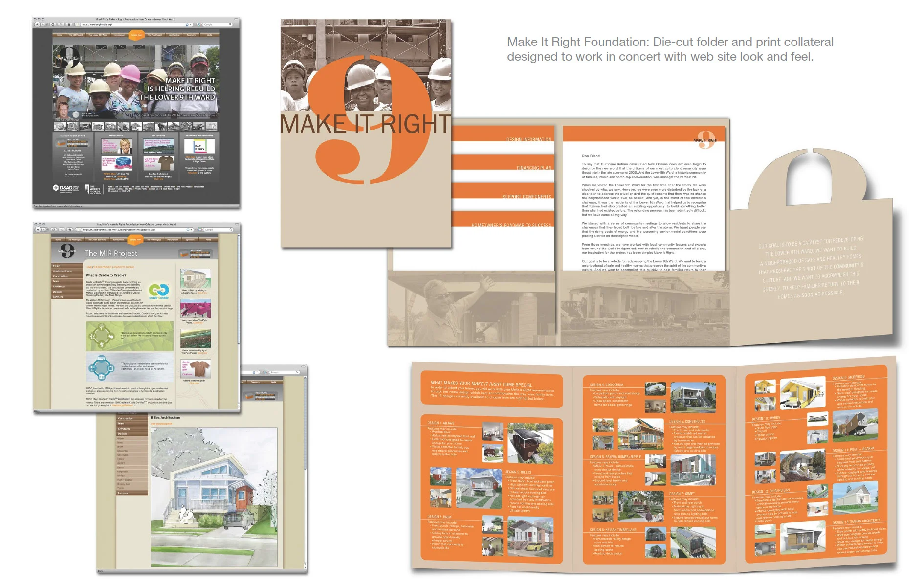924x588 pixels.
Task: Open the MIR gear t-shirt banner on homepage
Action: (159, 163)
